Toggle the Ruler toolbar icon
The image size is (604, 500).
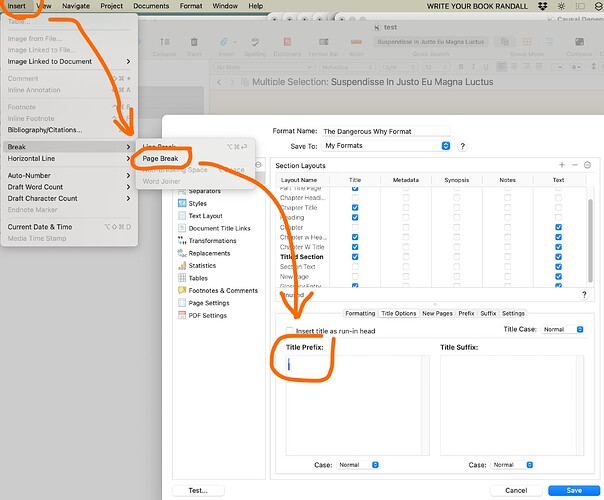click(356, 42)
